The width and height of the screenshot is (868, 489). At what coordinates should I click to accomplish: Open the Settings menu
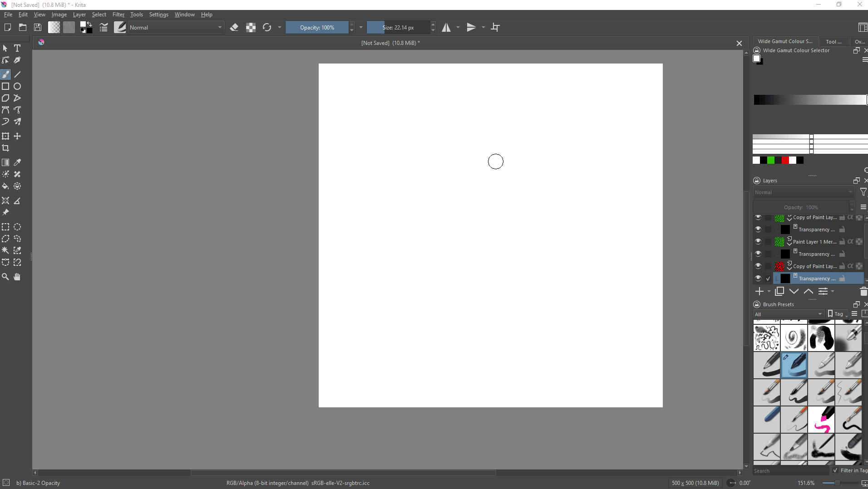tap(159, 15)
